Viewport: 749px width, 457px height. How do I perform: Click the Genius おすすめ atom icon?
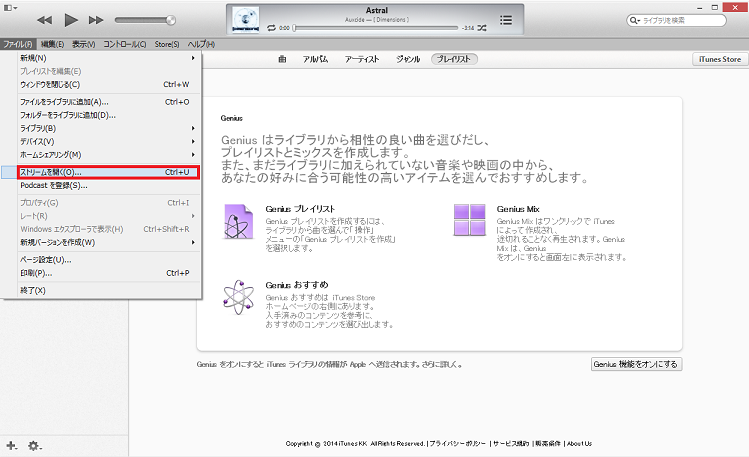coord(238,297)
